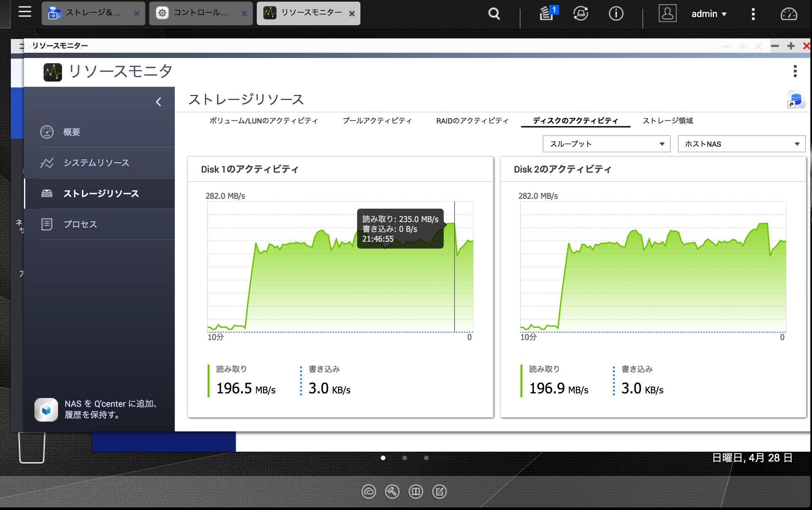Click Disk 1 読み取り 196.5 MB/s value
The width and height of the screenshot is (812, 510).
pos(246,388)
